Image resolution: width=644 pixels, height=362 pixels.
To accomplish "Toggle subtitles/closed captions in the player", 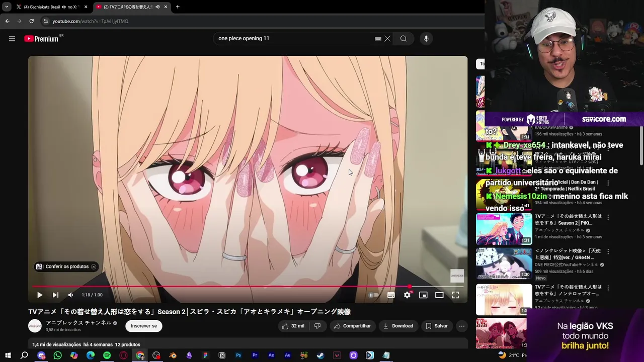I will click(391, 295).
